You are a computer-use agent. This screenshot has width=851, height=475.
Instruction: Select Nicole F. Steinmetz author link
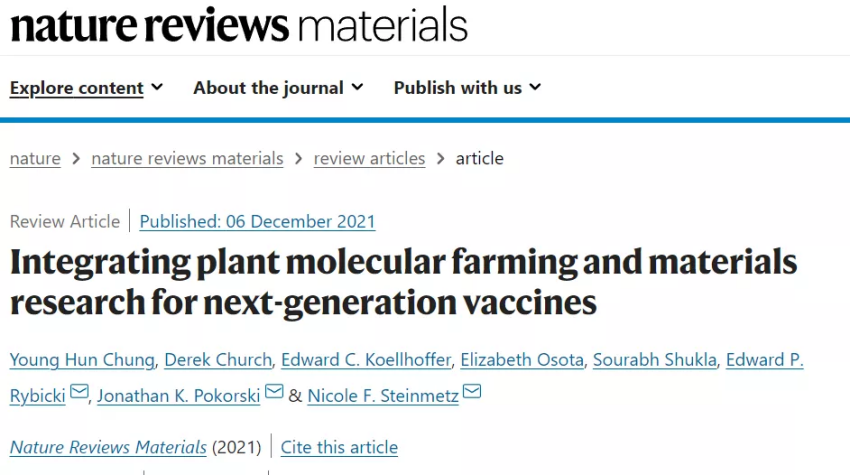(x=383, y=396)
